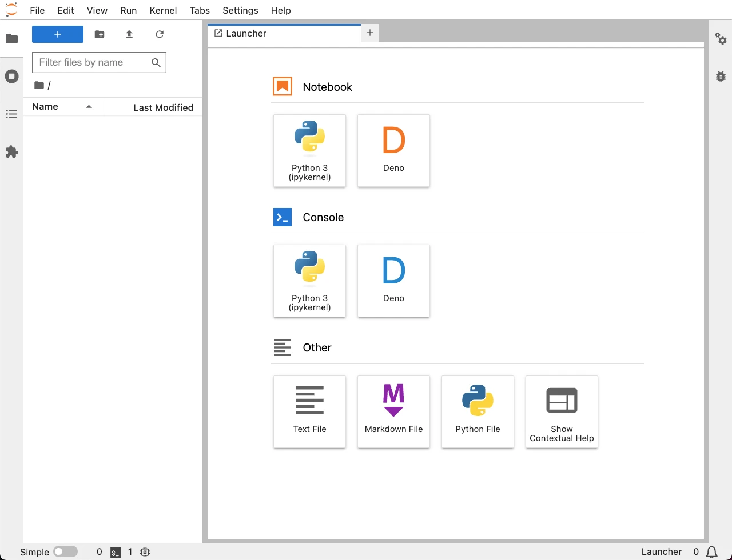The width and height of the screenshot is (732, 560).
Task: Create a Deno notebook
Action: click(x=394, y=151)
